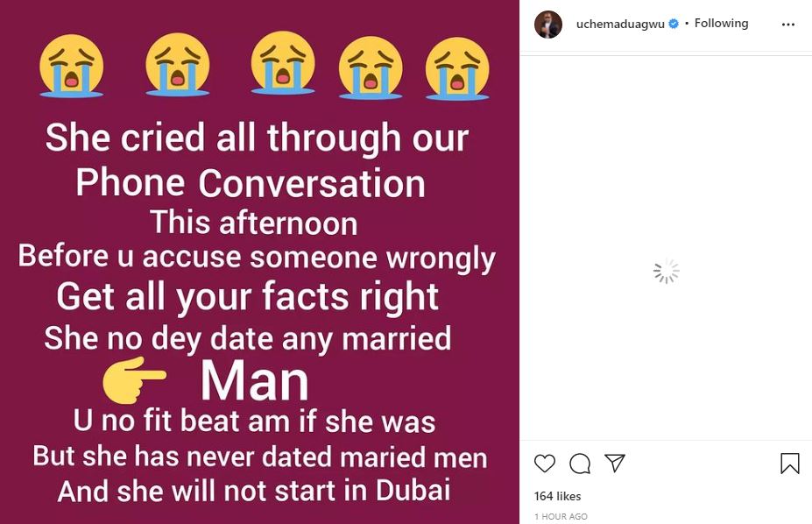
Task: Like the post with the heart icon
Action: click(545, 463)
